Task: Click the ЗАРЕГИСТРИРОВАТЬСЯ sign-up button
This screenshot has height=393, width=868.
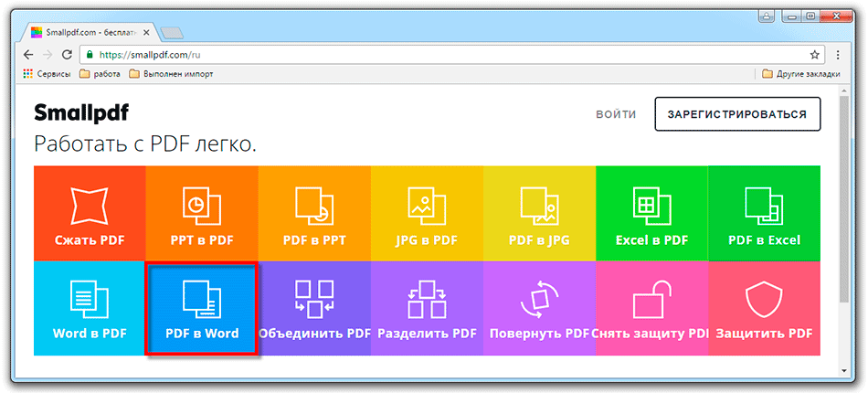Action: [x=736, y=114]
